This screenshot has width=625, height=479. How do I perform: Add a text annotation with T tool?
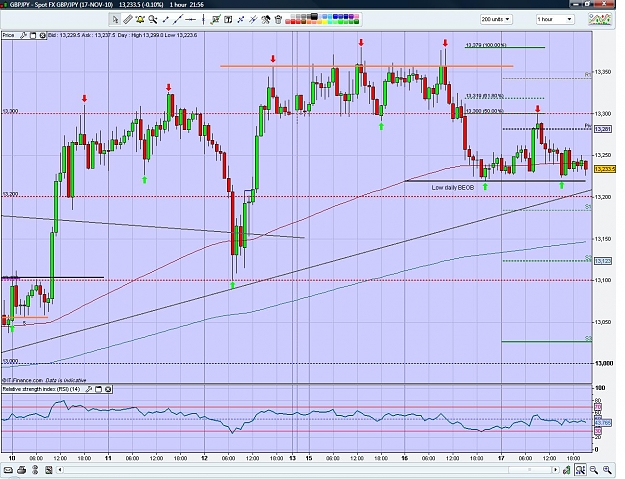tap(228, 19)
